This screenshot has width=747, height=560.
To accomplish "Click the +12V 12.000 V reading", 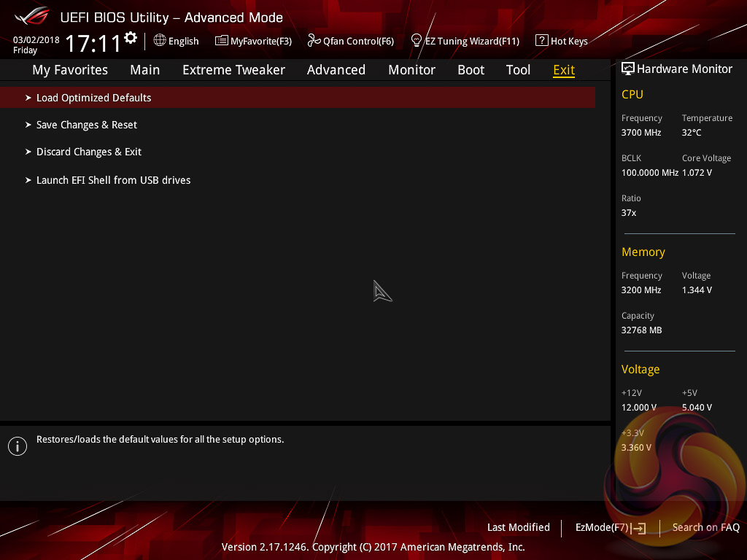I will [x=639, y=408].
